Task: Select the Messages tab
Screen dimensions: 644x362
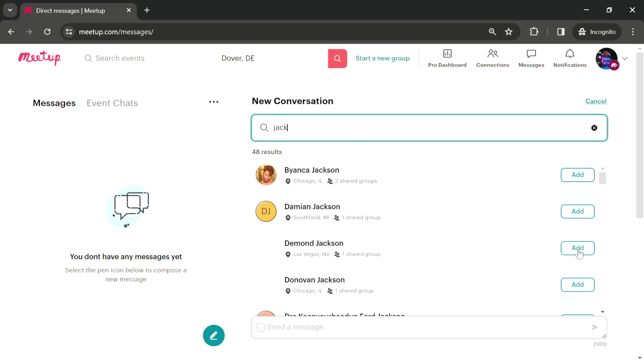Action: 54,103
